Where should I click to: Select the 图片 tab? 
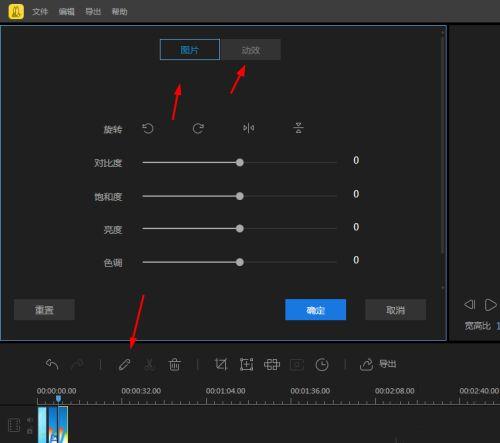[x=190, y=50]
